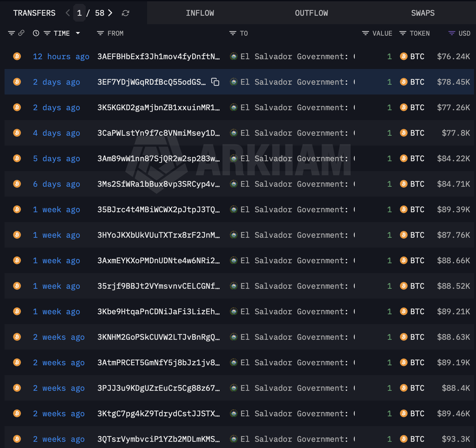
Task: Click the link chain icon in header
Action: (21, 33)
